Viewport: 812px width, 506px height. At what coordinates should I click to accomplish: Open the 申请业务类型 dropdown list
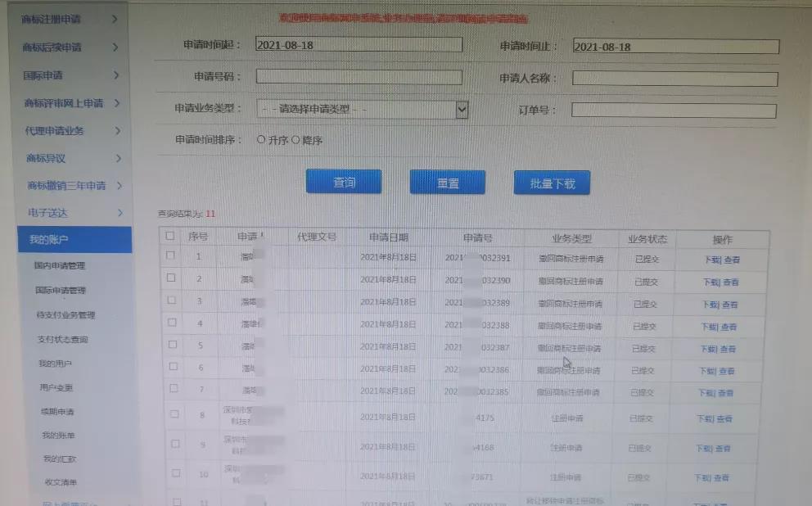(x=462, y=109)
